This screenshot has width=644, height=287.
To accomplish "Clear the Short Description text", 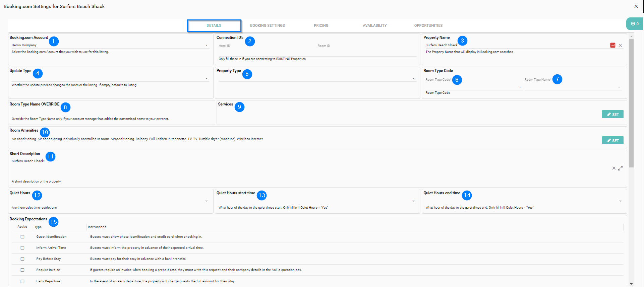I will click(614, 168).
